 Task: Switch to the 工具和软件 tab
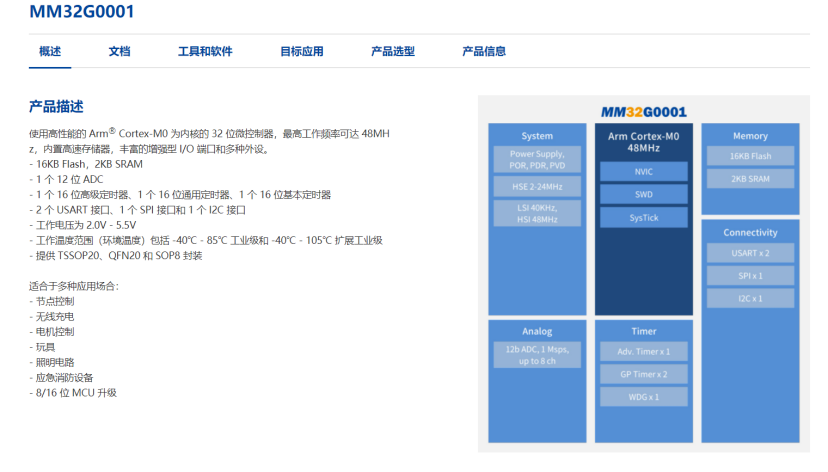(x=205, y=52)
